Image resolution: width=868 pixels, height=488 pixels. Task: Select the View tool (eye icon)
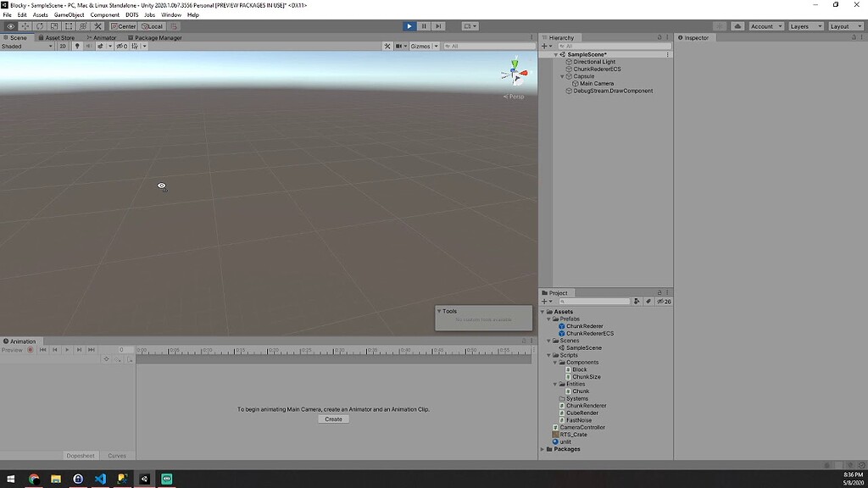tap(10, 26)
